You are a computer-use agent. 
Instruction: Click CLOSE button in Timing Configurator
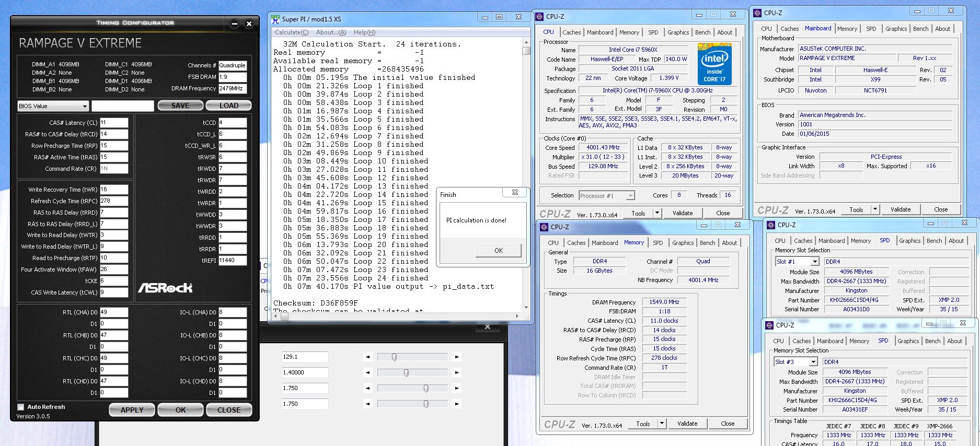229,410
